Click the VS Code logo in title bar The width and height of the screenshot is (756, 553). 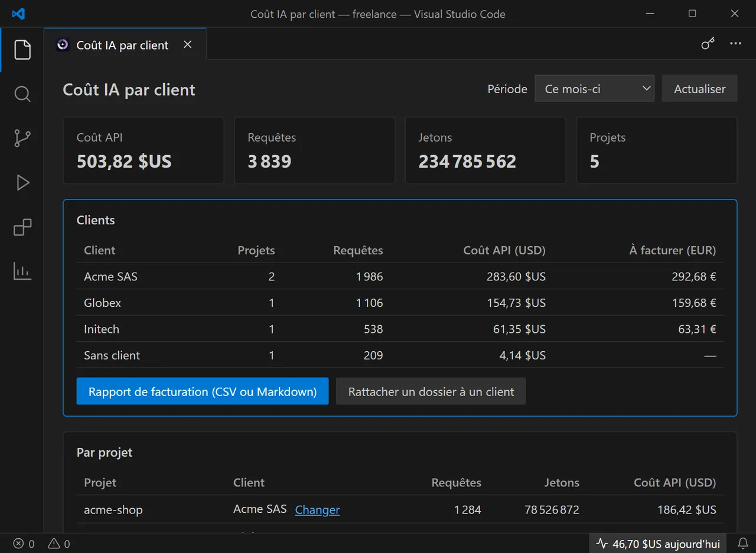[x=19, y=14]
